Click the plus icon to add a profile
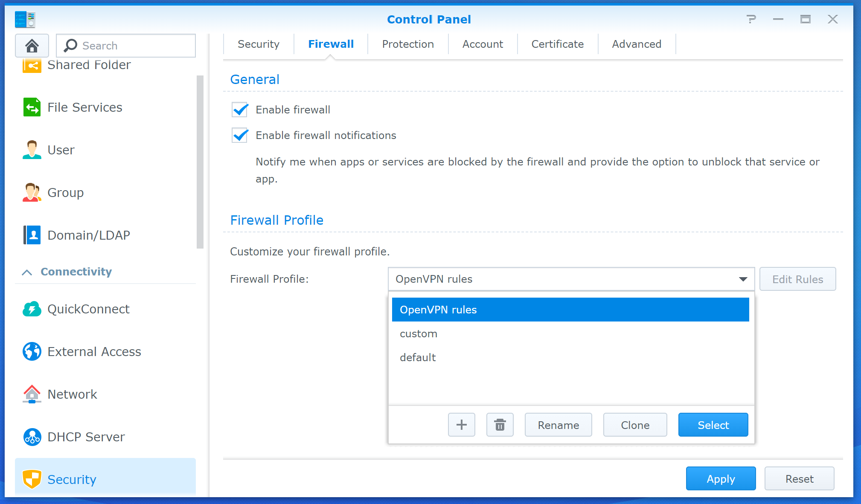Screen dimensions: 861x504 [x=461, y=425]
